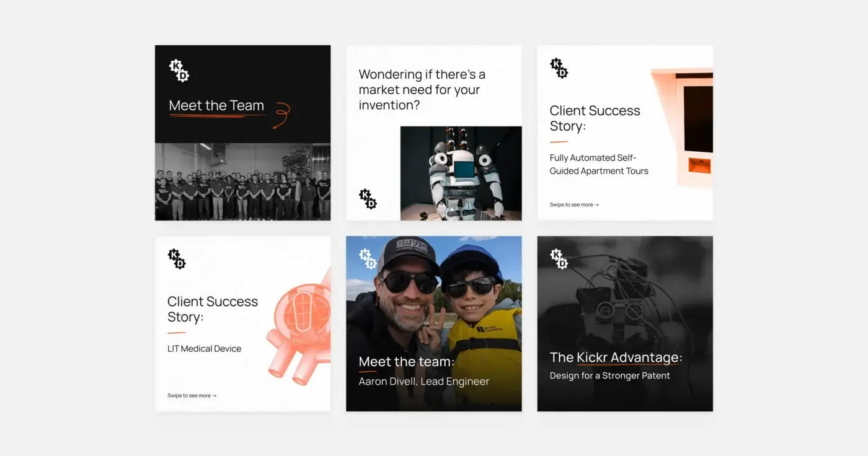Click KD logo on LIT Medical Device card
The width and height of the screenshot is (868, 456).
coord(177,259)
